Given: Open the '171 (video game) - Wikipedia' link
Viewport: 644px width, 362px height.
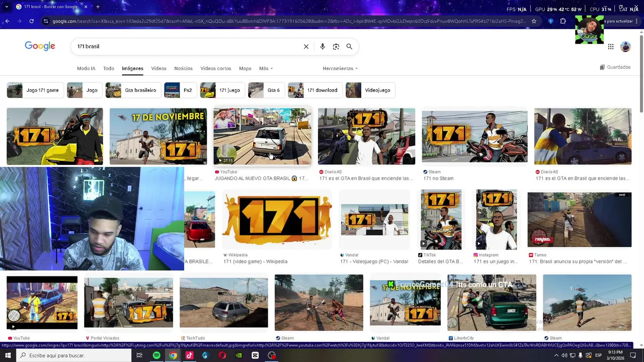Looking at the screenshot, I should [x=255, y=261].
